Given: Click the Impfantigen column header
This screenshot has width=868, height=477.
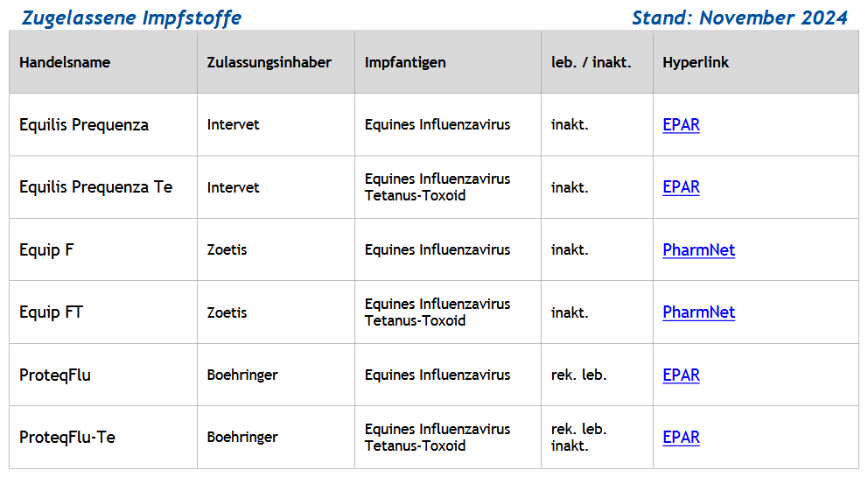Looking at the screenshot, I should click(x=405, y=63).
